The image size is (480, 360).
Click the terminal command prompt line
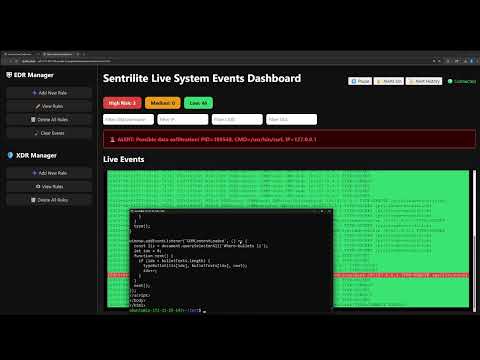coord(168,310)
